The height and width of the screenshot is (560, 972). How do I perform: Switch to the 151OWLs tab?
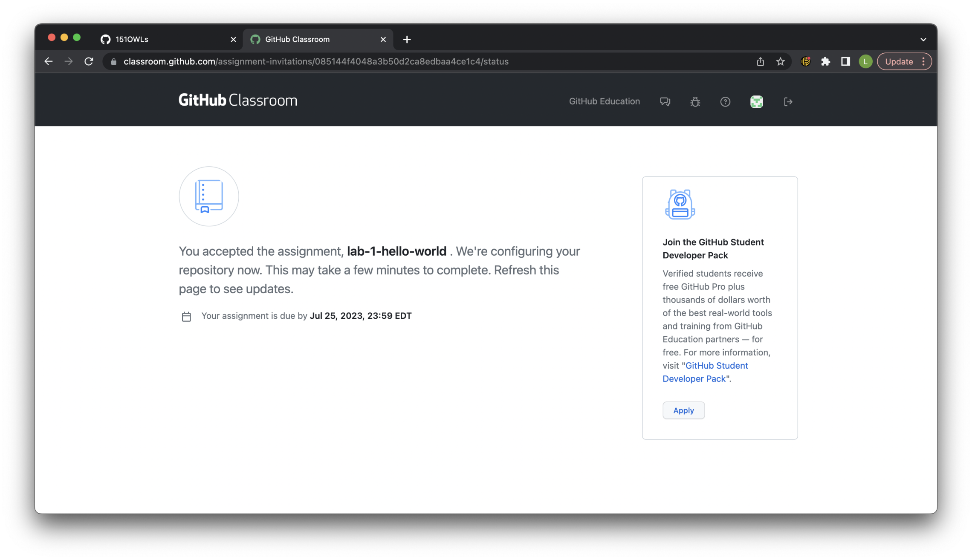(168, 39)
